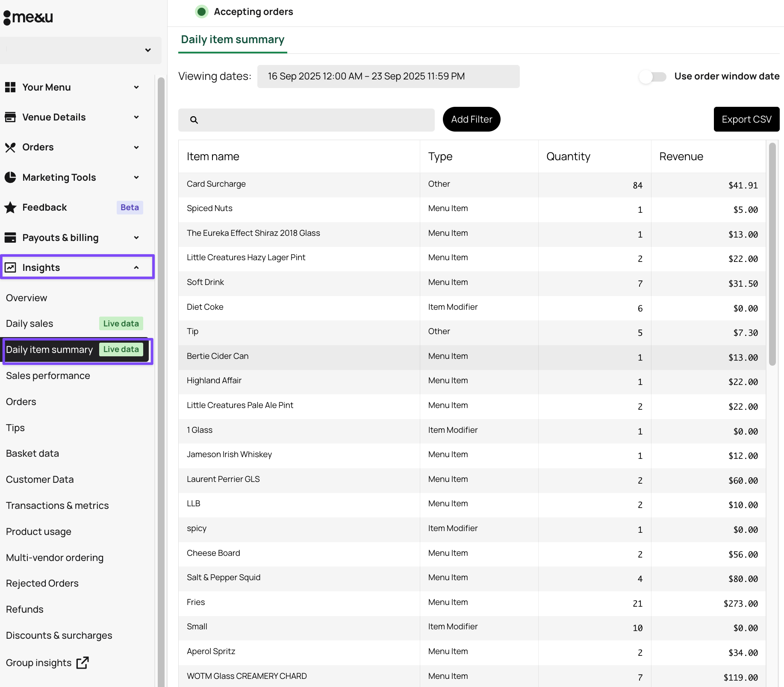784x687 pixels.
Task: Click the Insights chart icon
Action: click(x=10, y=267)
